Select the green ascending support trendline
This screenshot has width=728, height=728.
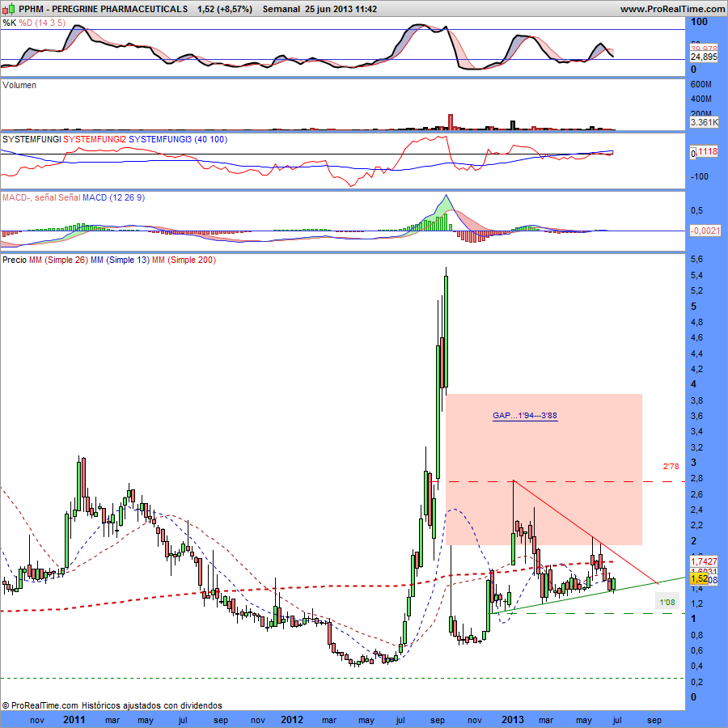588,595
